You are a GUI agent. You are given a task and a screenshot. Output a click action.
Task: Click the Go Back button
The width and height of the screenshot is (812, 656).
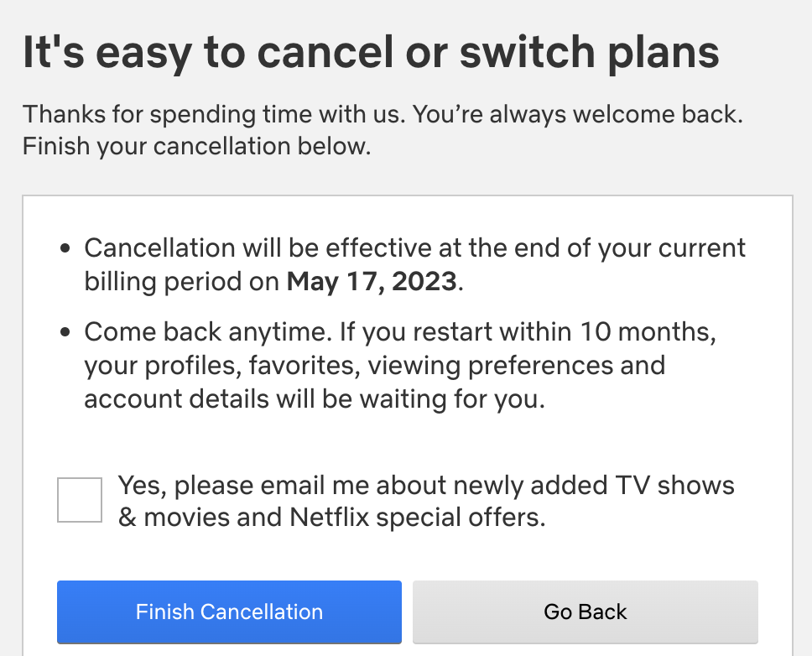pos(585,612)
